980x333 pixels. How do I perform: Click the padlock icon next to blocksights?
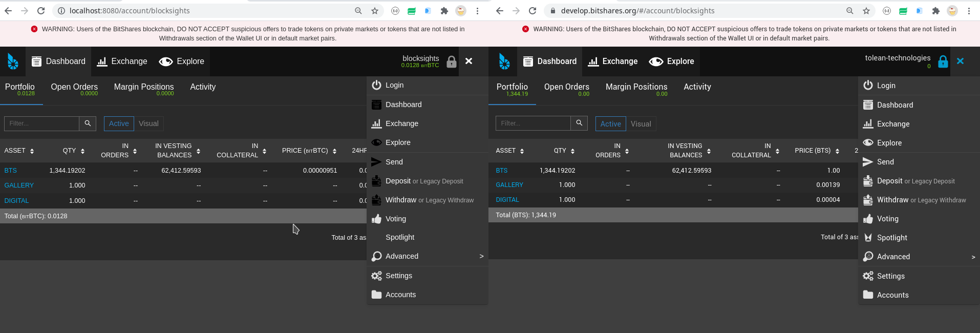point(451,62)
